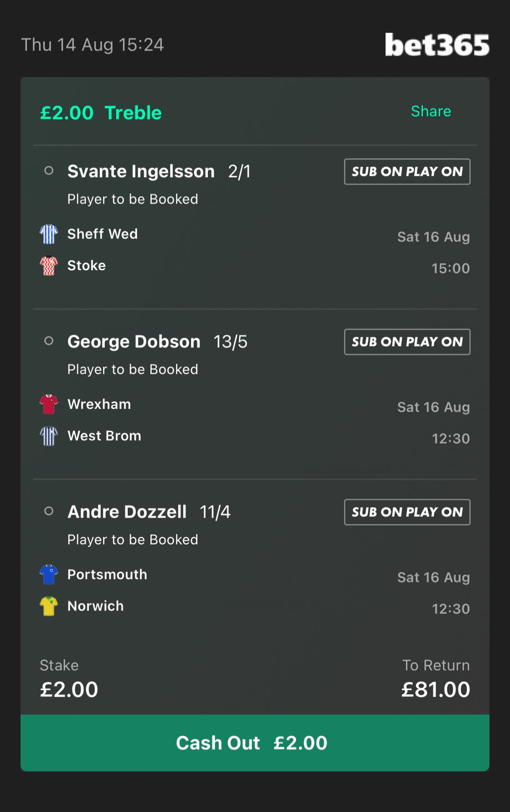Tap the bet365 logo
The height and width of the screenshot is (812, 510).
(437, 45)
